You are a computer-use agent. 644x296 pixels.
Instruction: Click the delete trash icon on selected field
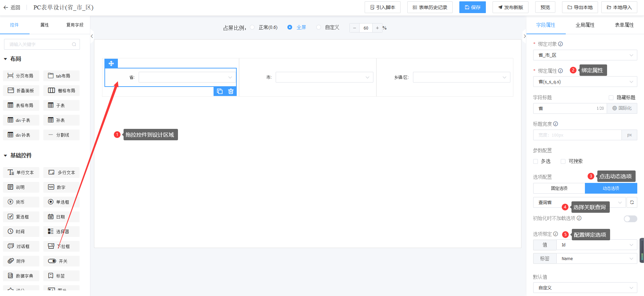tap(231, 91)
